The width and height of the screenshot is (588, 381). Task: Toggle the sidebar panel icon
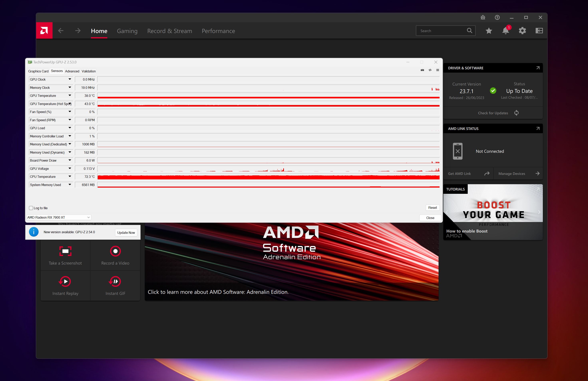click(539, 31)
